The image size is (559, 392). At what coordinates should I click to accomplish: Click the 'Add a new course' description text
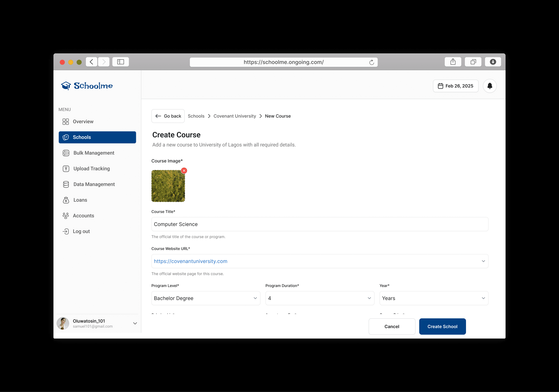[224, 145]
